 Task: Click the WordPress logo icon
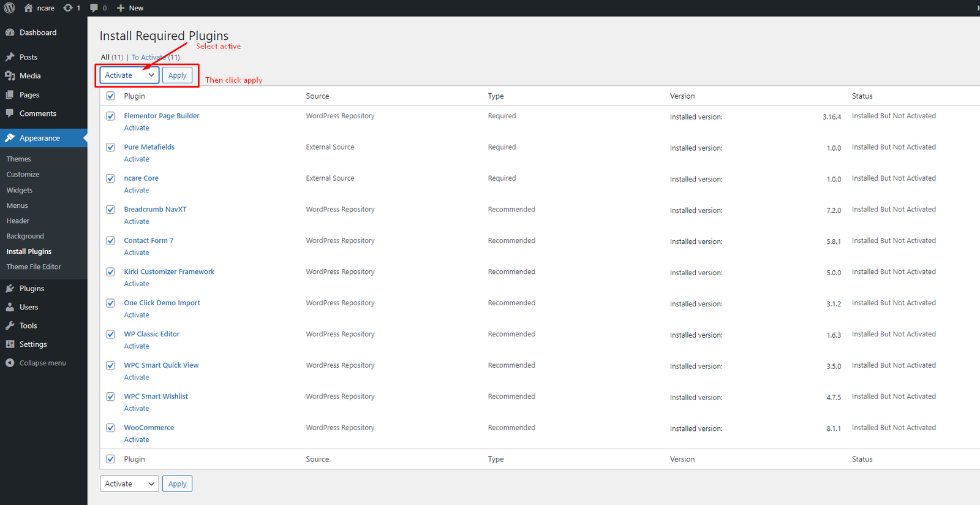point(9,8)
